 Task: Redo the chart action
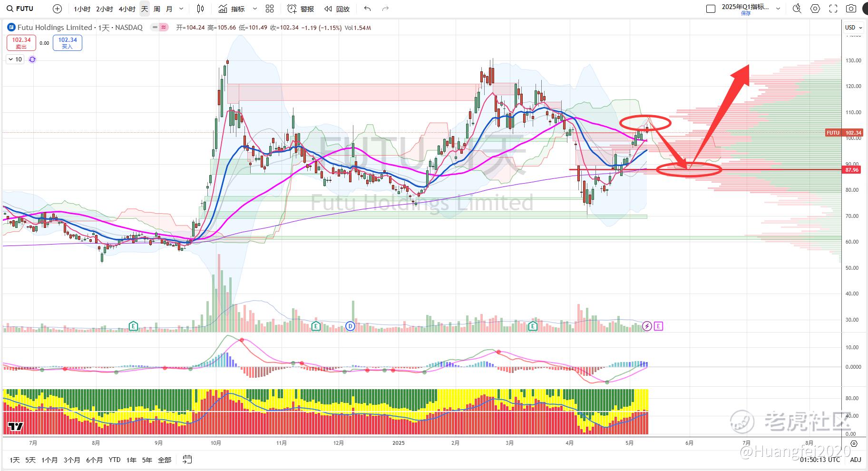click(385, 9)
